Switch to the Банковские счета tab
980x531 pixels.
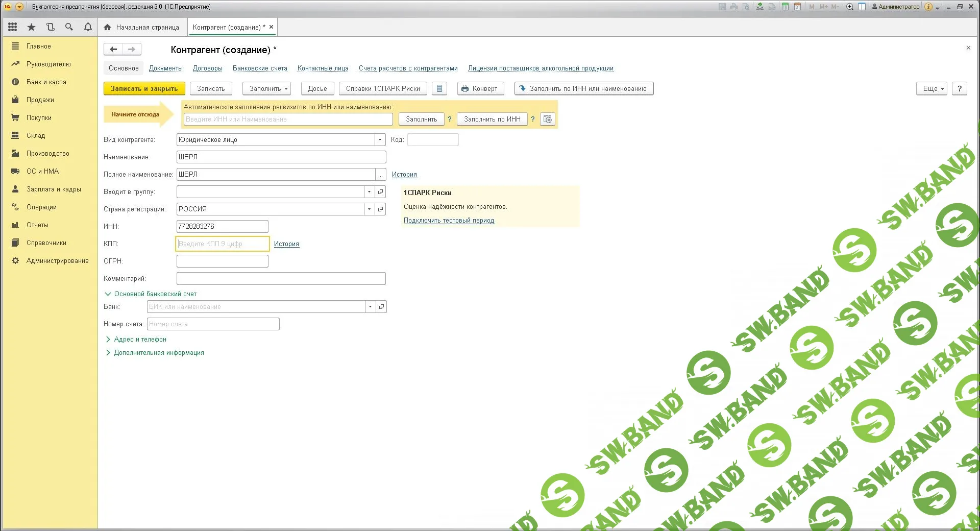pyautogui.click(x=260, y=68)
